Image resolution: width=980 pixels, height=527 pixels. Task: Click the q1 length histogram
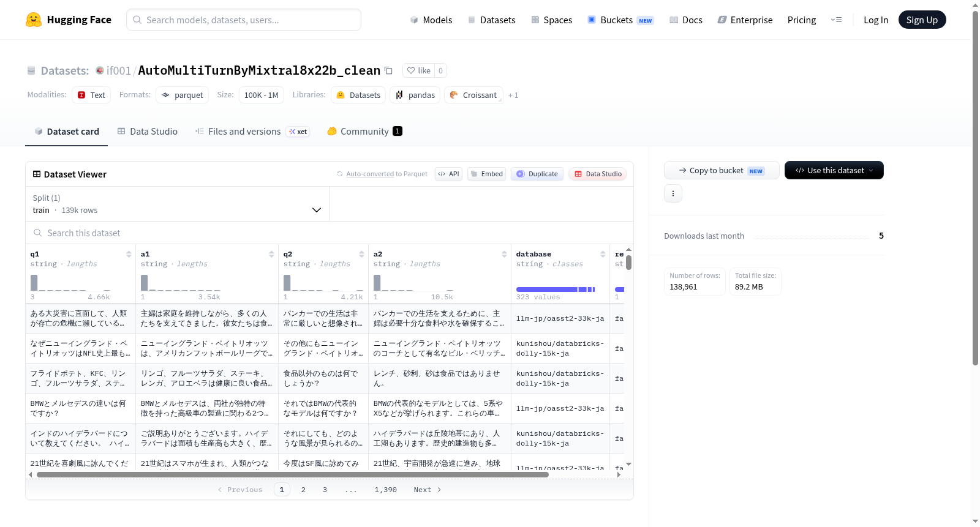coord(70,283)
